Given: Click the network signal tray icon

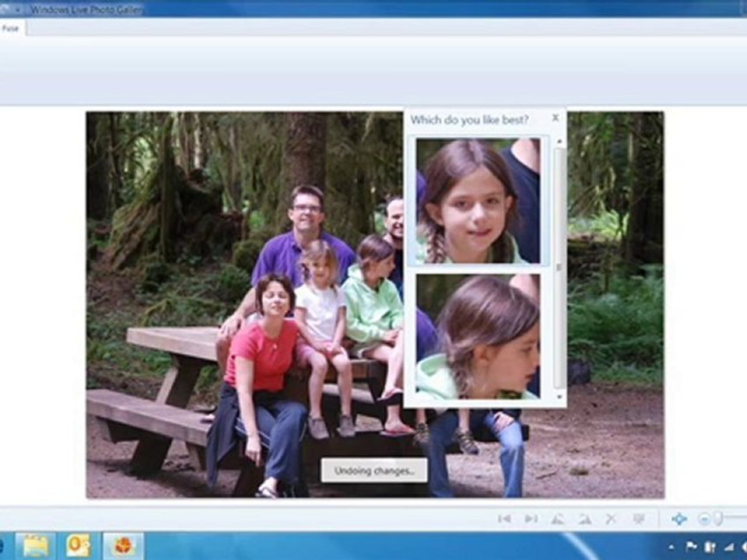Looking at the screenshot, I should [x=729, y=547].
